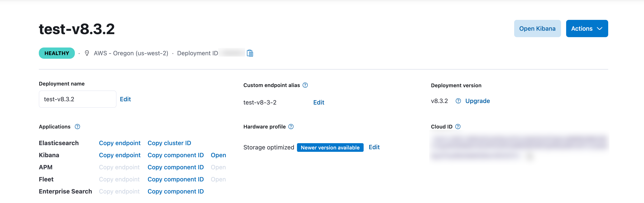Viewport: 644px width, 203px height.
Task: Open the Actions dropdown menu
Action: coord(587,28)
